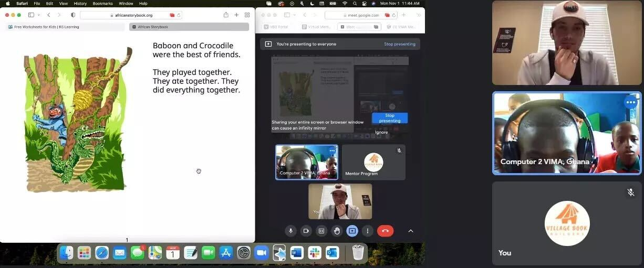
Task: Open the Apple menu
Action: [7, 4]
